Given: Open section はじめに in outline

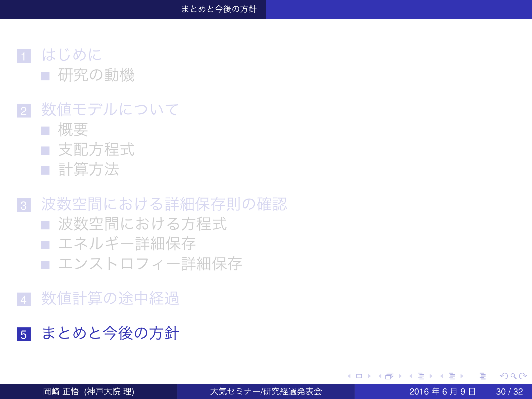Looking at the screenshot, I should pos(72,55).
